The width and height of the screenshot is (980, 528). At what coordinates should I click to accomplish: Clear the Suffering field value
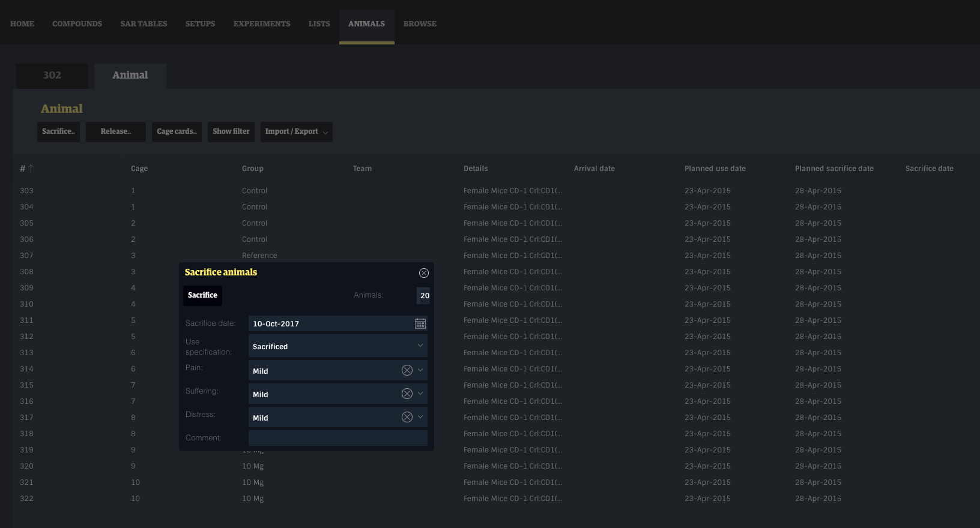click(407, 394)
